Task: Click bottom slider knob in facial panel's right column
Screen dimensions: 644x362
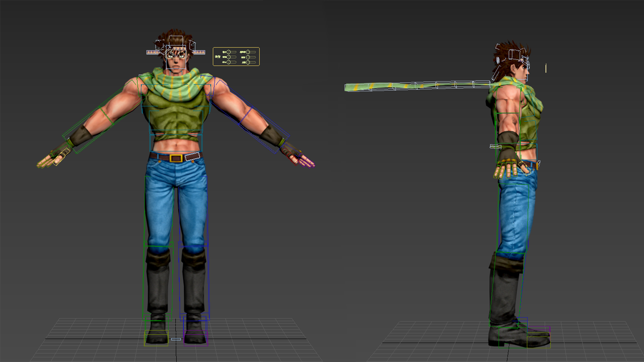Action: pyautogui.click(x=248, y=62)
